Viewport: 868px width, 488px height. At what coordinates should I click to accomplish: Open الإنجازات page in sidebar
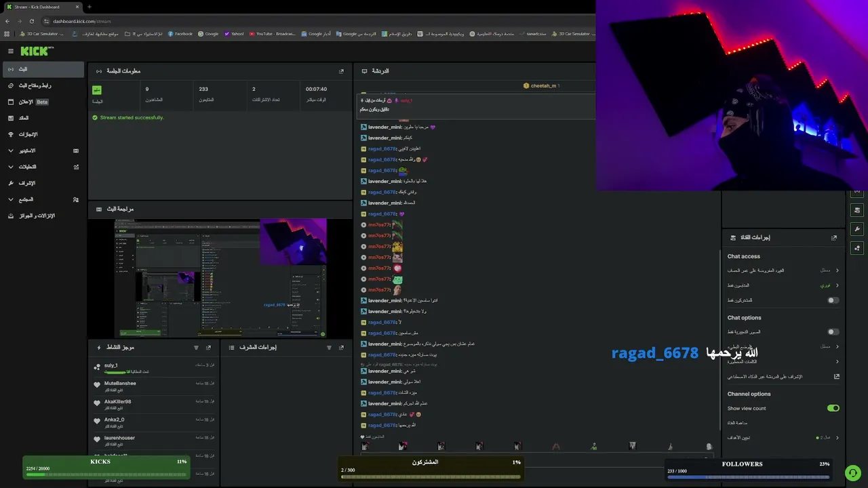tap(42, 134)
